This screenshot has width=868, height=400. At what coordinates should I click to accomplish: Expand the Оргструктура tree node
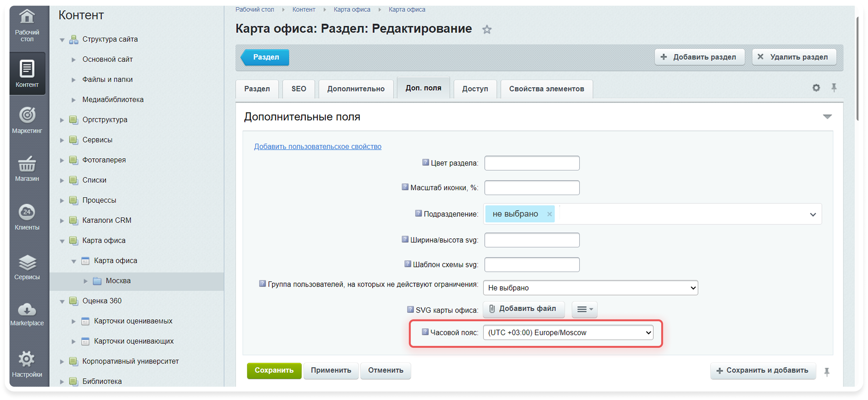pyautogui.click(x=62, y=120)
